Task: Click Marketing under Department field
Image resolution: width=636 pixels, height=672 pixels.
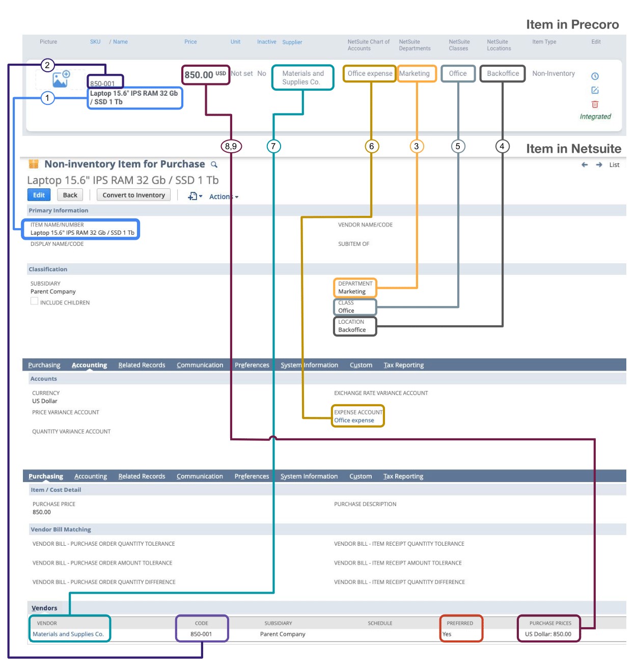Action: 352,292
